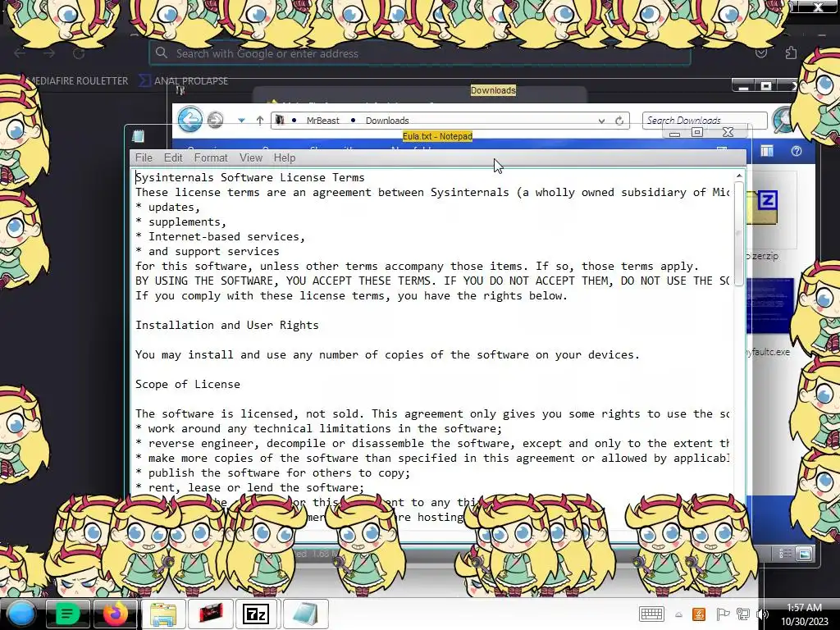Open the on-screen keyboard tray icon
840x630 pixels.
pyautogui.click(x=651, y=614)
